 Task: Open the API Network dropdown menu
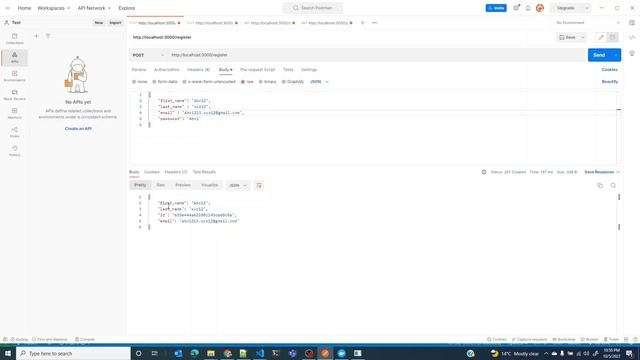[94, 8]
